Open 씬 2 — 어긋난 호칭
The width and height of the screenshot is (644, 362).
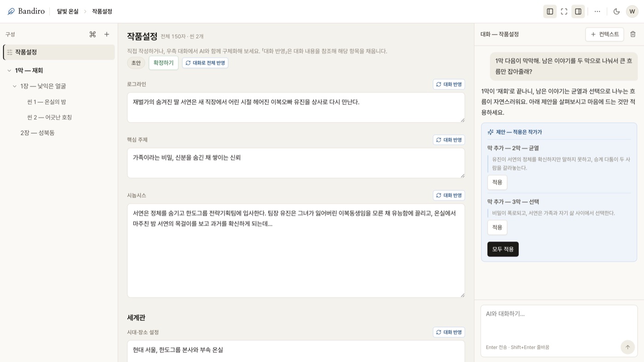[49, 117]
